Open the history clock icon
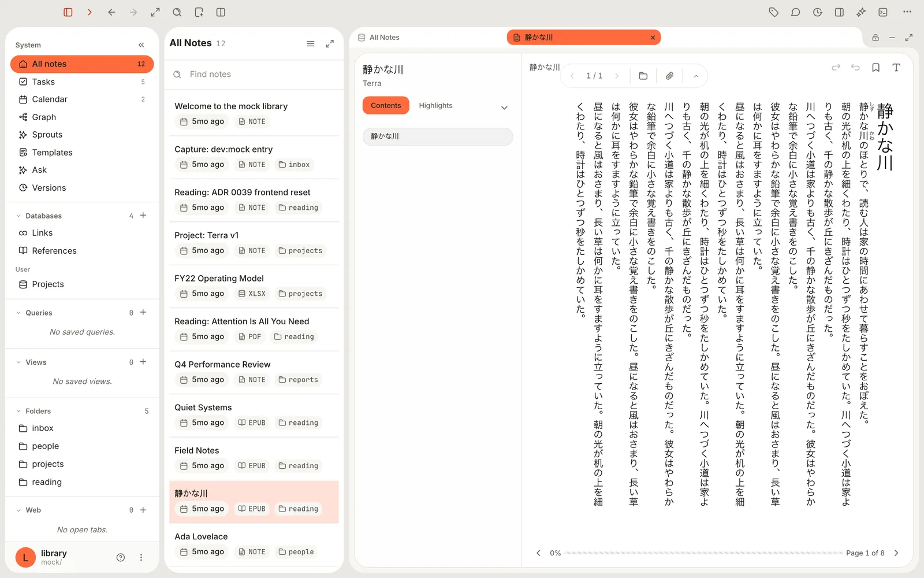Screen dimensions: 924x578 click(817, 12)
